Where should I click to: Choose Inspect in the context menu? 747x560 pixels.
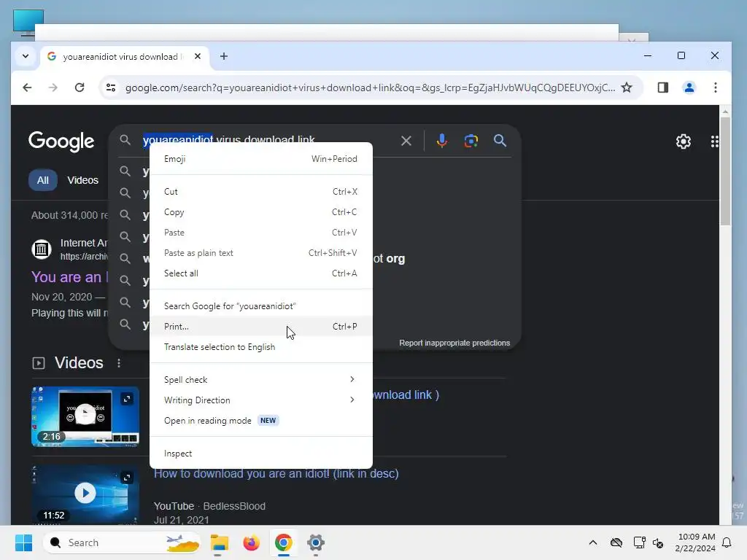click(x=260, y=454)
